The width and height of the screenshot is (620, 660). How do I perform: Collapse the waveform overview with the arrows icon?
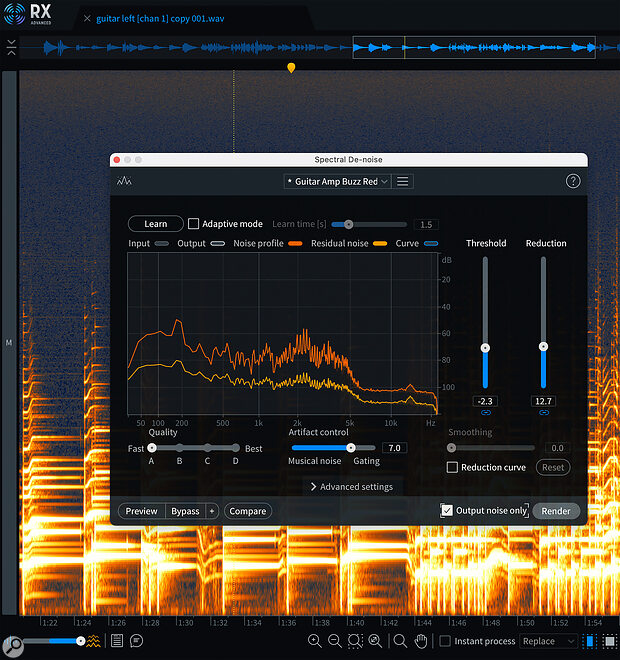click(11, 47)
